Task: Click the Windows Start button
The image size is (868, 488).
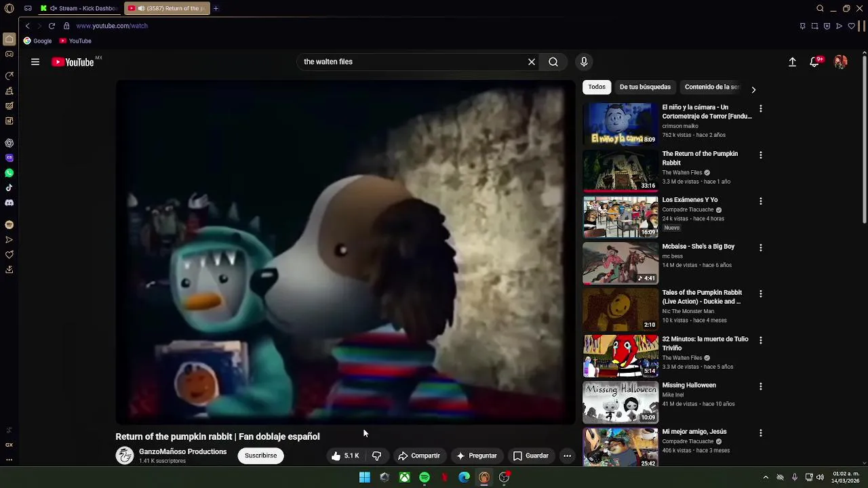Action: [x=365, y=477]
